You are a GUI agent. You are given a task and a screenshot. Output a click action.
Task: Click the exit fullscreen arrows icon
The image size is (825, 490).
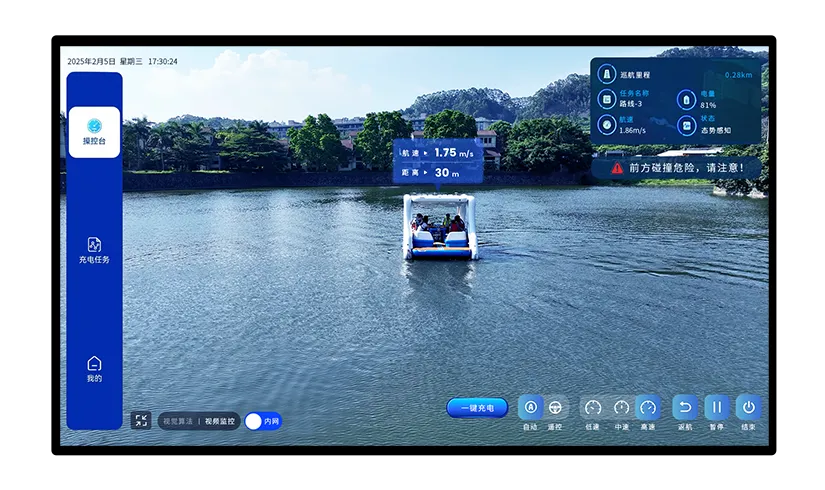click(x=141, y=420)
